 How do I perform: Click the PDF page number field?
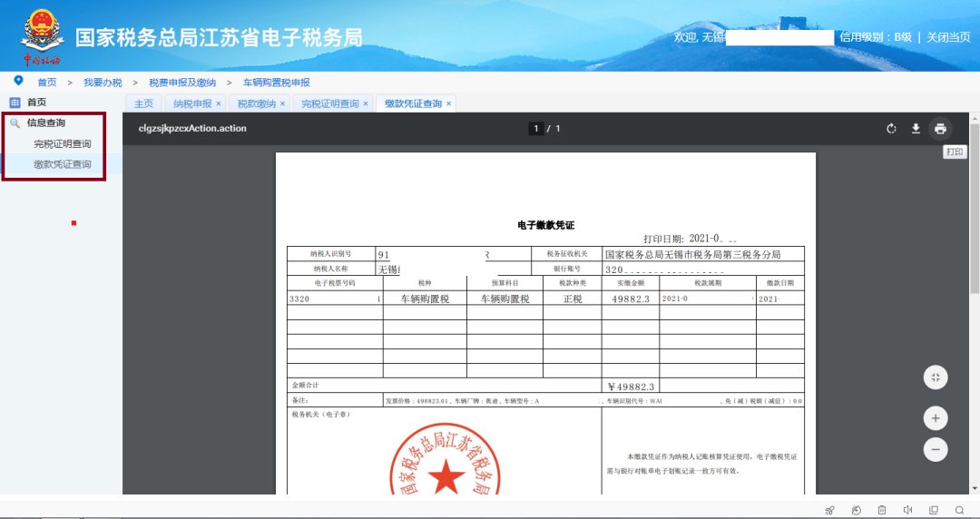(x=536, y=129)
